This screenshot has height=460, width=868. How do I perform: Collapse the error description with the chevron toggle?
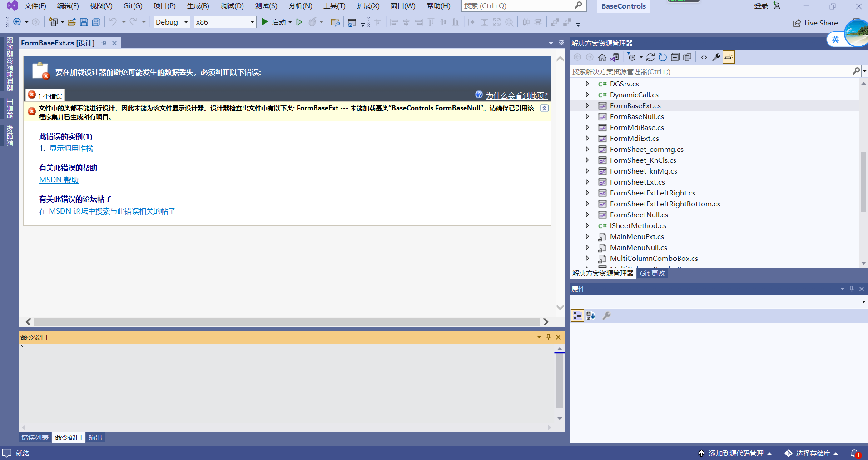point(544,108)
